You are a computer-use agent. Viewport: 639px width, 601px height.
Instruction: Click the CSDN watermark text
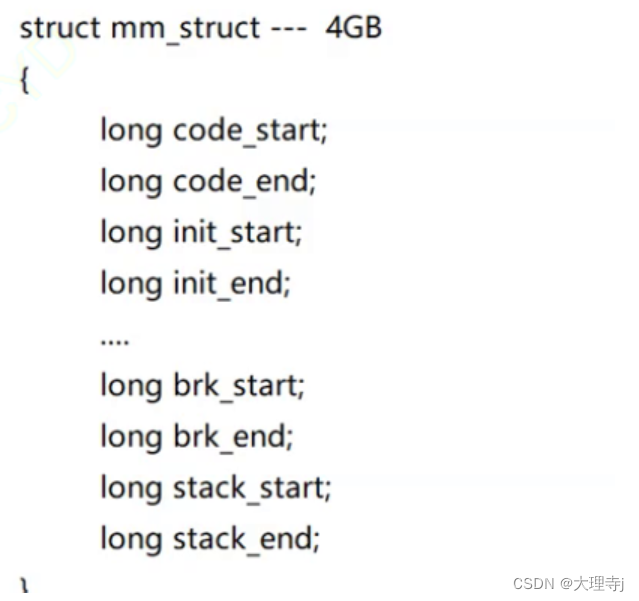(533, 584)
